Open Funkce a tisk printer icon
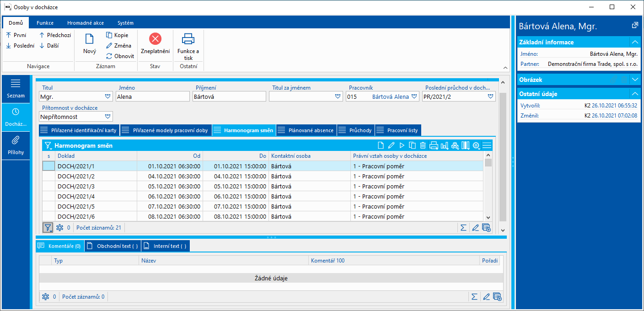The width and height of the screenshot is (644, 311). coord(188,39)
